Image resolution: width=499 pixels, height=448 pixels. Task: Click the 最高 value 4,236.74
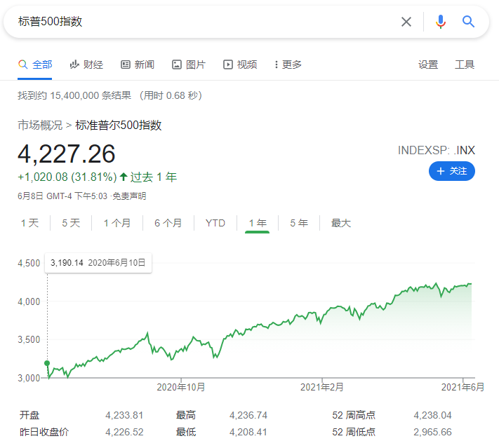click(248, 415)
